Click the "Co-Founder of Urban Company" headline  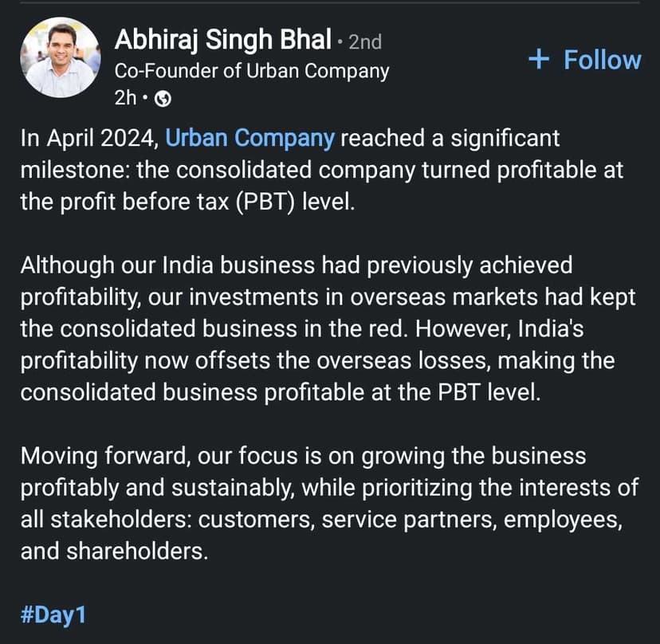(x=252, y=70)
